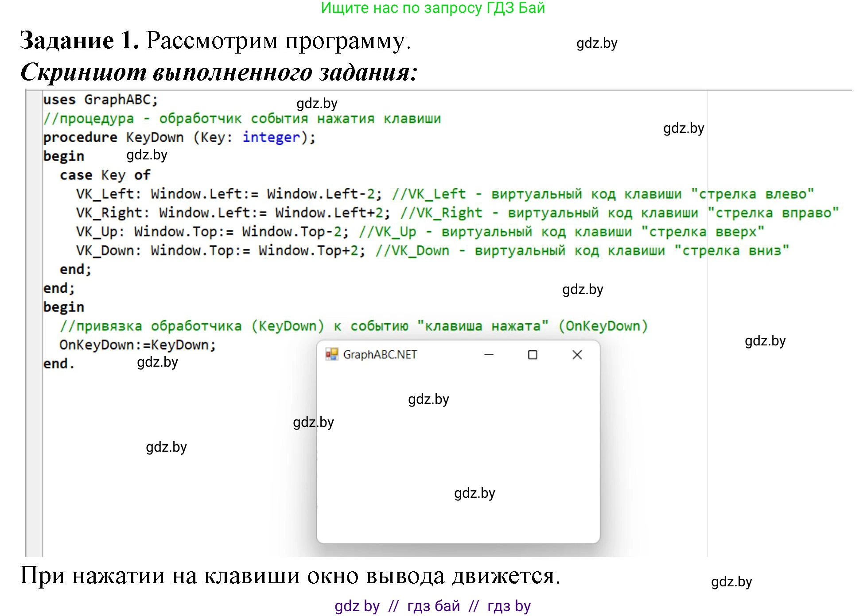Click the final 'end.' line
867x616 pixels.
pyautogui.click(x=58, y=364)
